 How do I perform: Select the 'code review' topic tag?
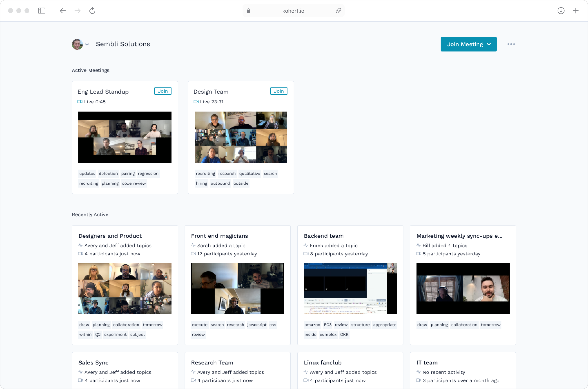point(134,183)
